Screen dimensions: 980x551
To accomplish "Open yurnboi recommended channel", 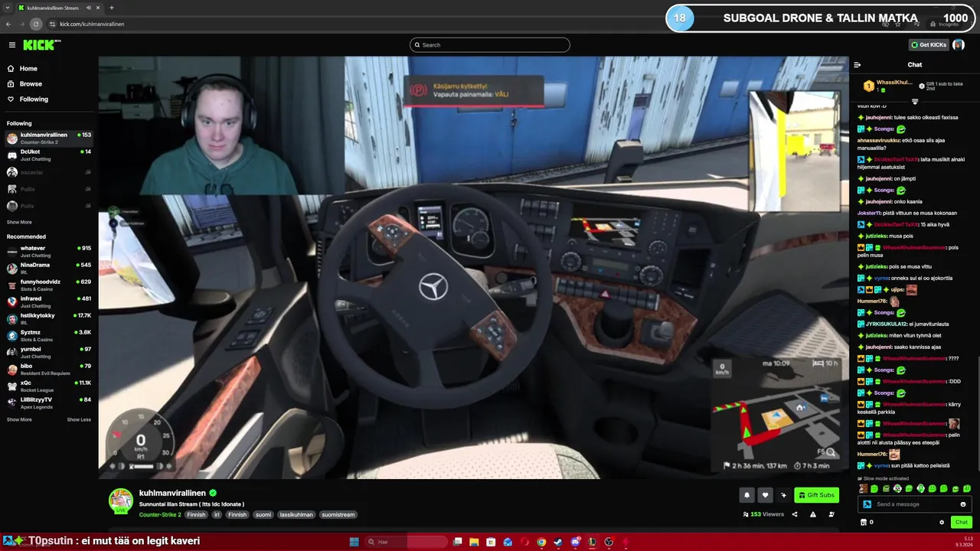I will click(49, 353).
